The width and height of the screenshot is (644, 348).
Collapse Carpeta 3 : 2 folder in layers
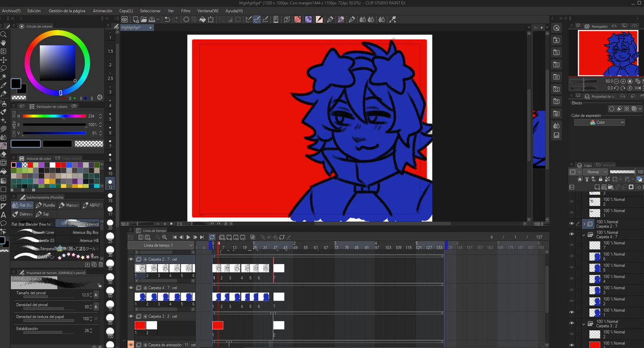point(584,324)
